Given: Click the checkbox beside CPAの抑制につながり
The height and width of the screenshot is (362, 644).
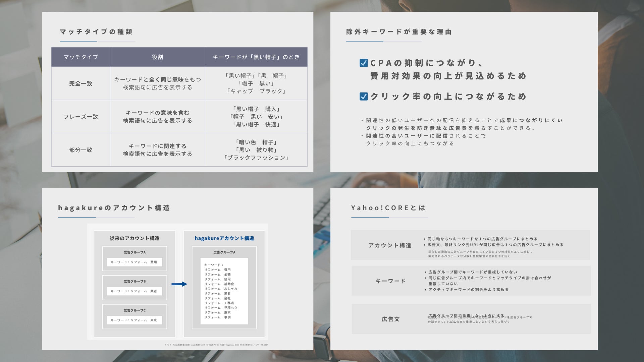Looking at the screenshot, I should click(x=364, y=63).
